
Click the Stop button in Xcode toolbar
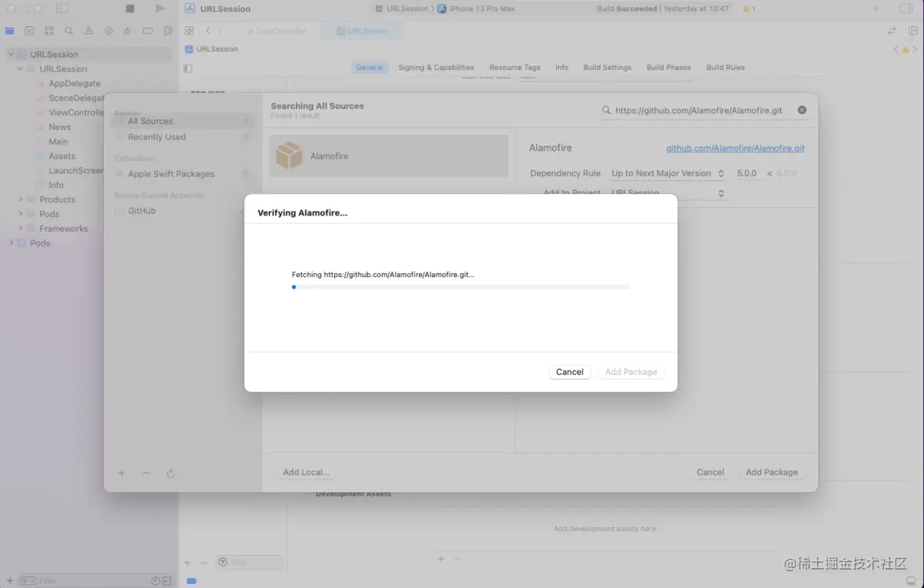pyautogui.click(x=130, y=8)
